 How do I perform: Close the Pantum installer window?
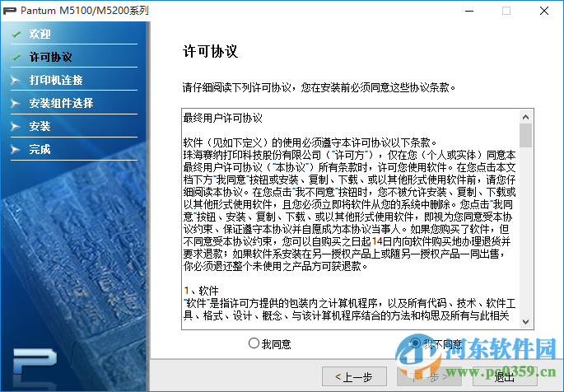click(x=544, y=11)
